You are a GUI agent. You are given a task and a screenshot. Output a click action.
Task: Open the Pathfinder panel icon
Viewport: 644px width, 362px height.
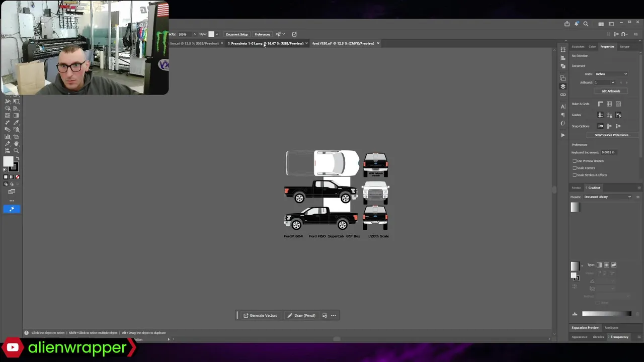(563, 65)
